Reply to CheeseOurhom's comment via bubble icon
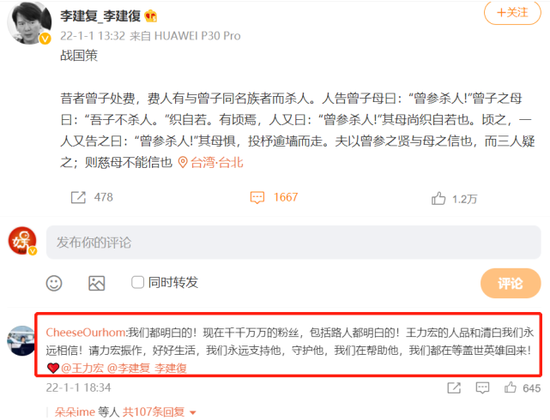Image resolution: width=550 pixels, height=420 pixels. coord(482,388)
